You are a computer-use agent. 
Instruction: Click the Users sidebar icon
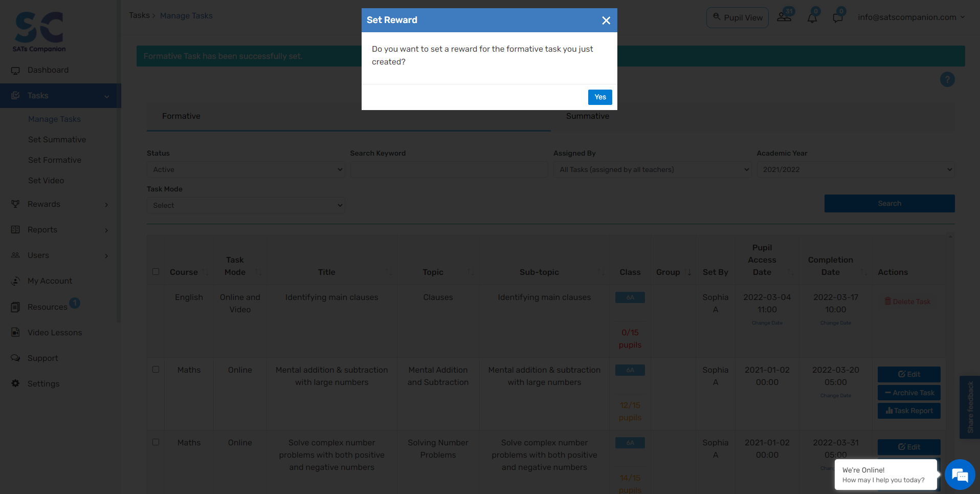coord(16,255)
